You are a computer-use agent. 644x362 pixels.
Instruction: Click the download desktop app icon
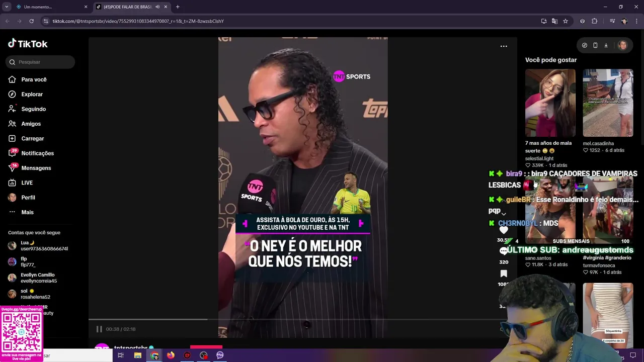click(x=606, y=45)
